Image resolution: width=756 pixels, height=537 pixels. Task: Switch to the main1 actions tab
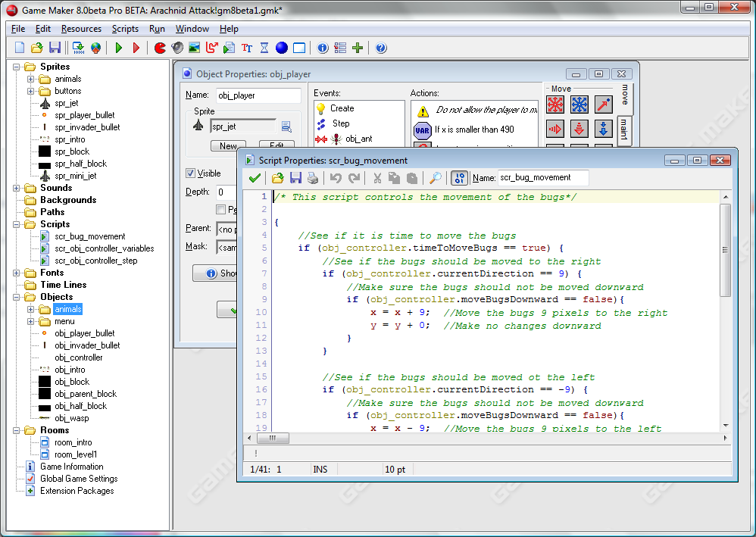(624, 130)
